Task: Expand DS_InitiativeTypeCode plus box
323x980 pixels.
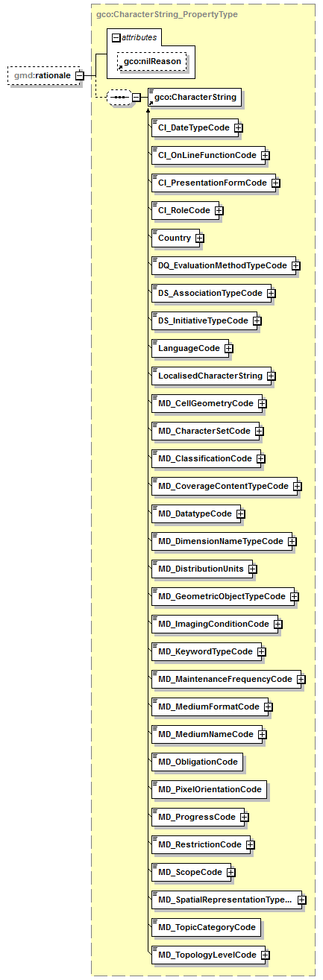Action: 257,321
